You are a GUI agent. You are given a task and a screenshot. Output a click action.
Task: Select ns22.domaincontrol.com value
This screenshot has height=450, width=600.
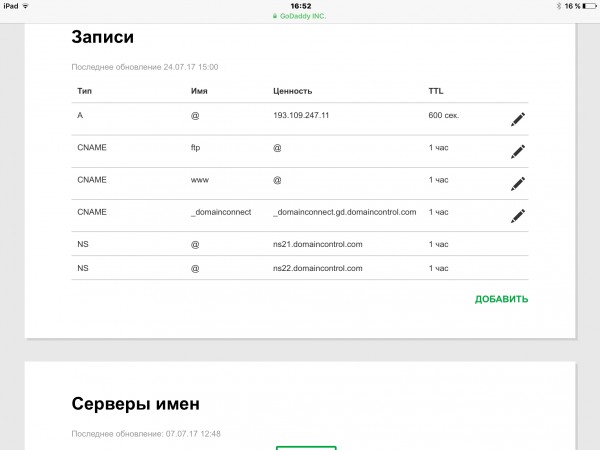(317, 268)
